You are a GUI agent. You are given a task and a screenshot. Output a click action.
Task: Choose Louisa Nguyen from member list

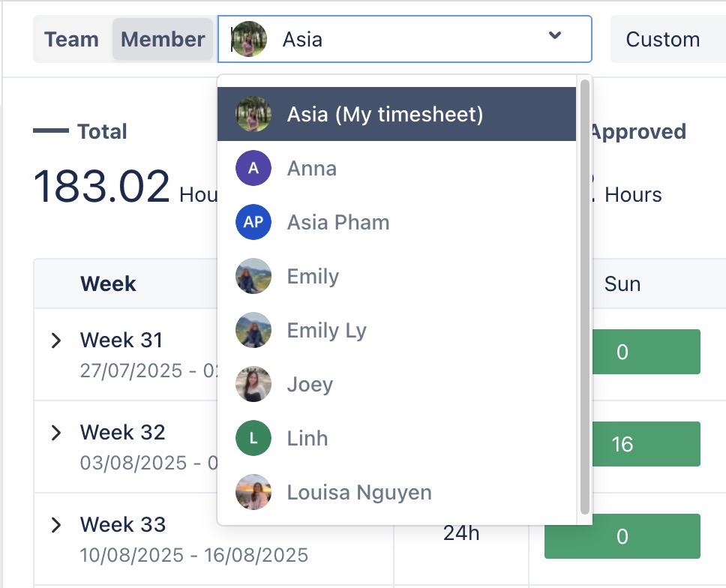(359, 493)
